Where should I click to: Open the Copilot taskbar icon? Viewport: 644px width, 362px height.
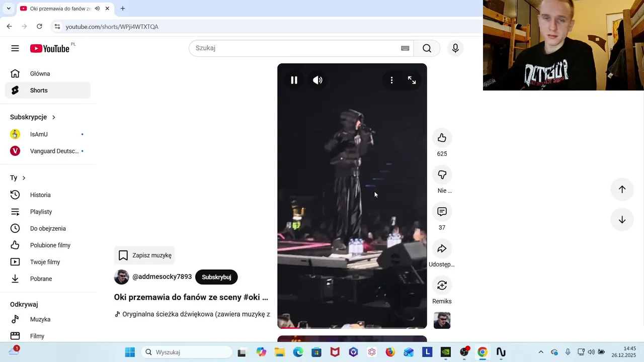pos(261,352)
